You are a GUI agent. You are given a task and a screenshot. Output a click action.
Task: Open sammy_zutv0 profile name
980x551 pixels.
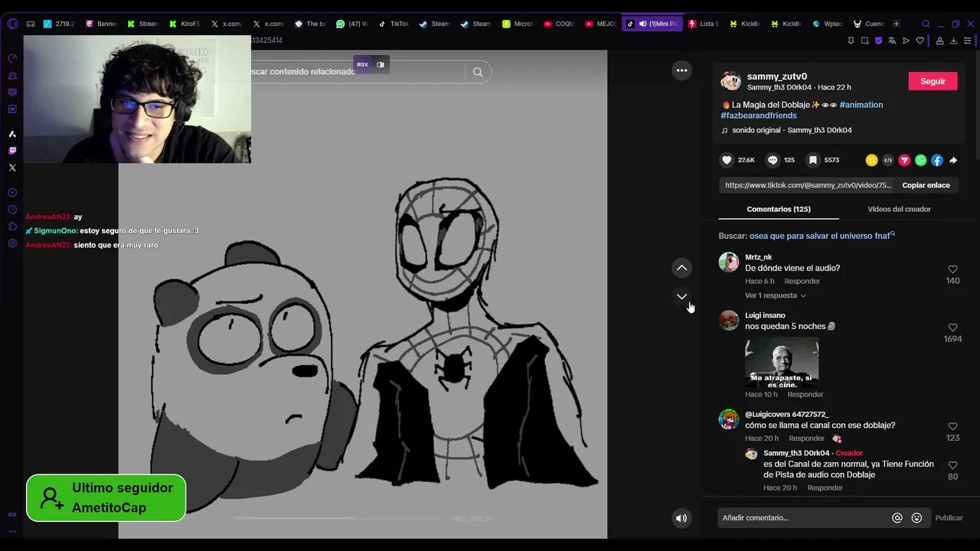pyautogui.click(x=777, y=77)
